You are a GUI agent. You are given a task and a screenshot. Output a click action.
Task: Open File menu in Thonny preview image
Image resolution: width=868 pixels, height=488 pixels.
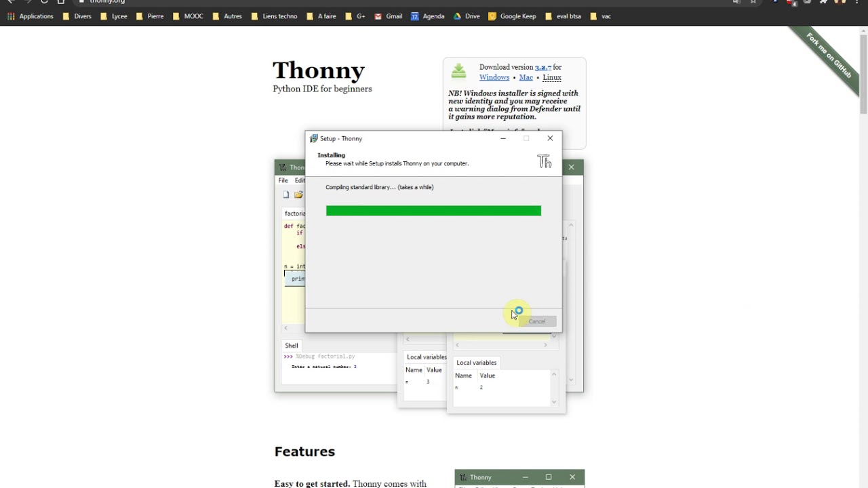[x=283, y=180]
